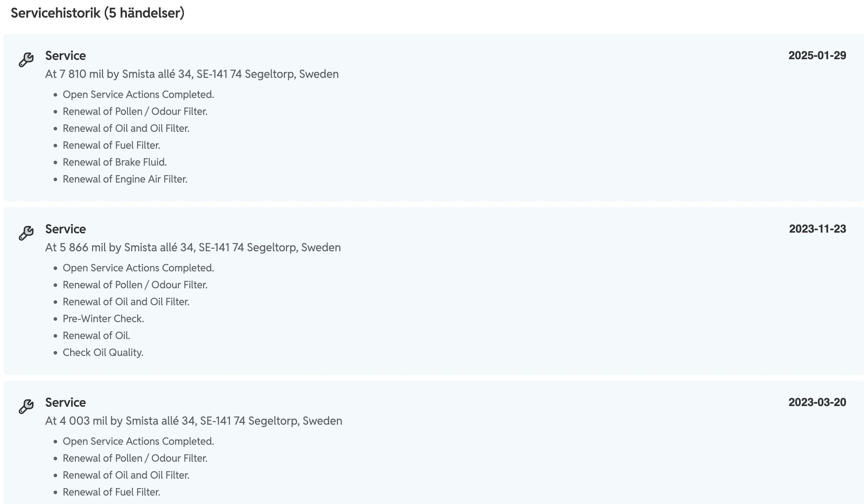Select the Servicehistorik (5 händelser) heading
Screen dimensions: 864x504
(98, 13)
